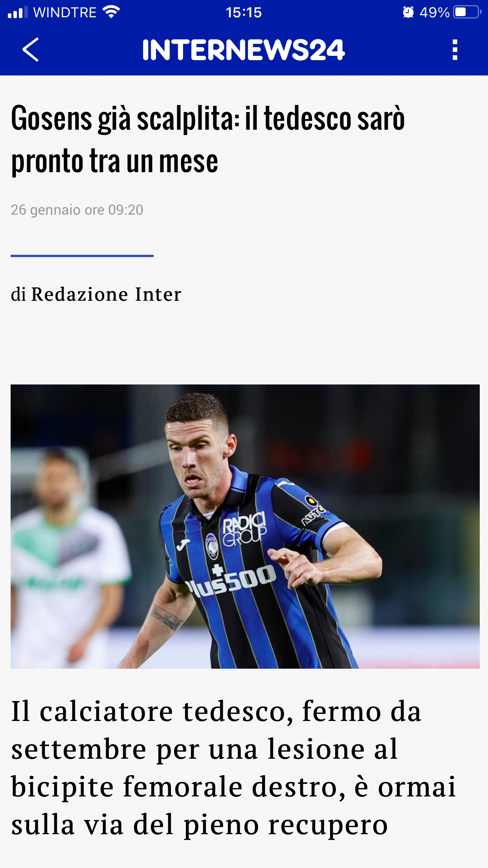Tap the article headline about Gosens
The image size is (488, 868).
208,140
